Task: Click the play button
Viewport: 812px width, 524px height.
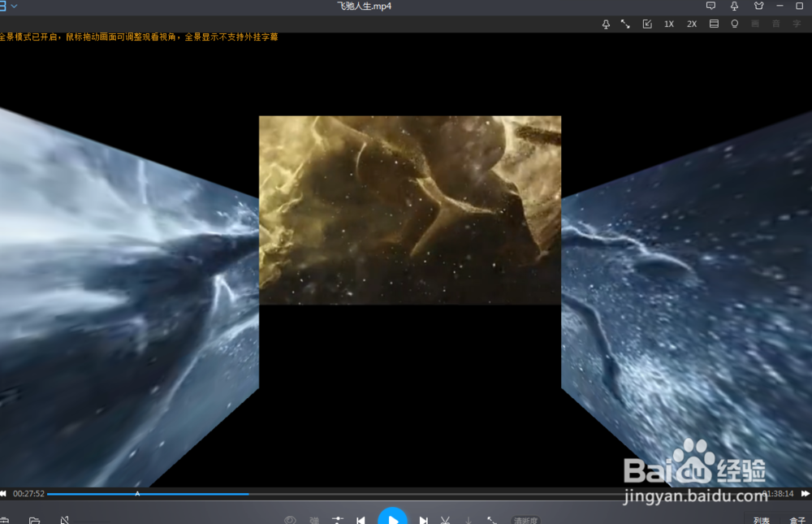Action: (x=392, y=518)
